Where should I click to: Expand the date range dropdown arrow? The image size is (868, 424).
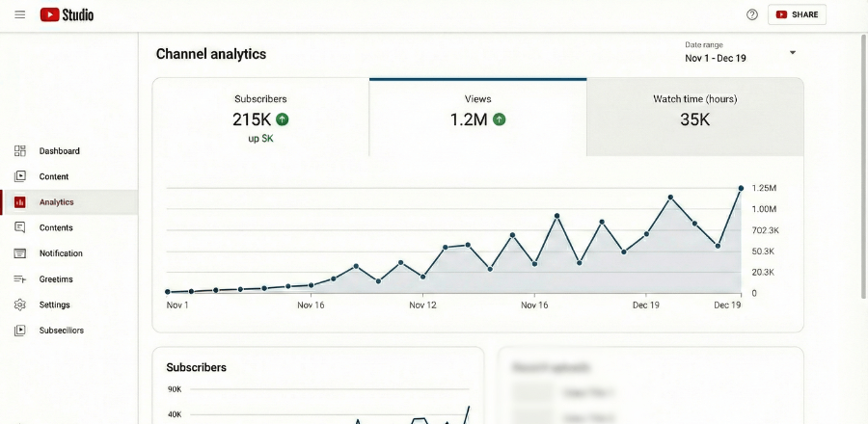[x=793, y=52]
